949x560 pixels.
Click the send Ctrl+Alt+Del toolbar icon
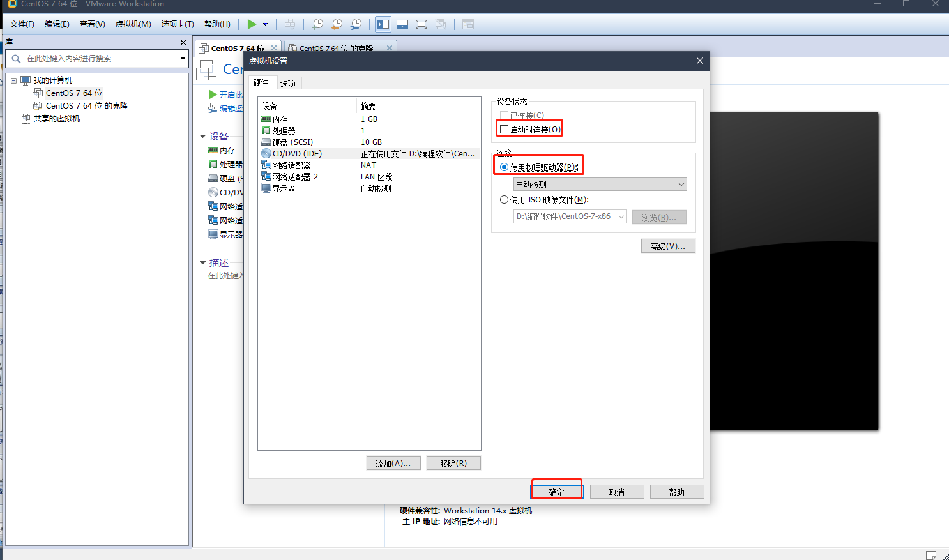pos(290,24)
